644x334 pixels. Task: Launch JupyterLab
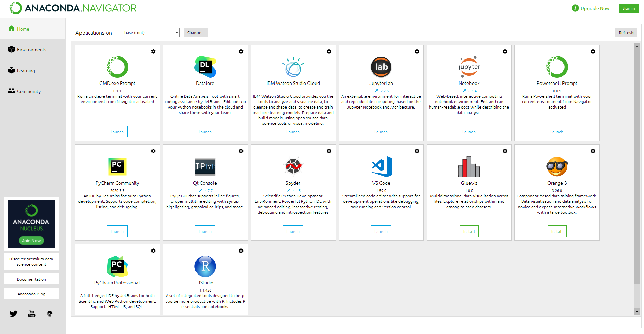(381, 132)
